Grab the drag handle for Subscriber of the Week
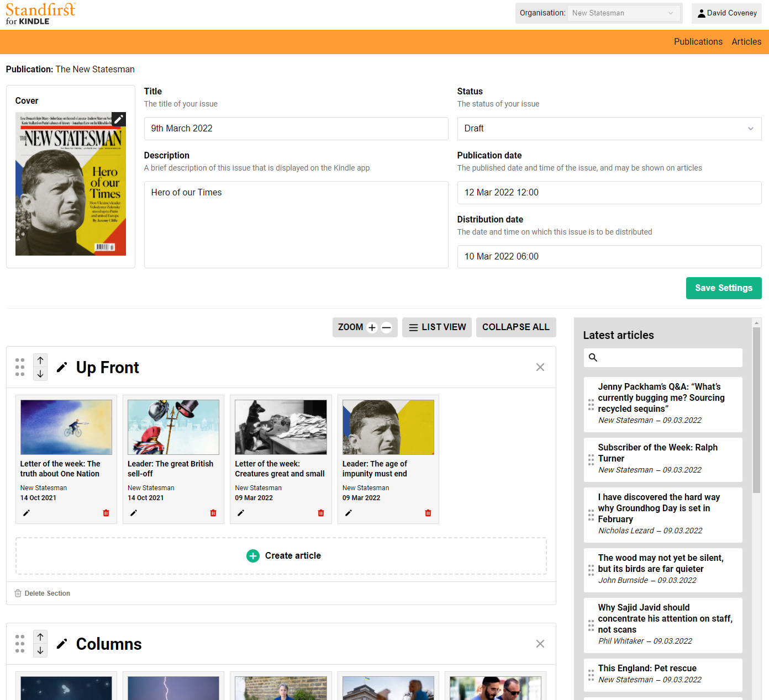 tap(591, 460)
